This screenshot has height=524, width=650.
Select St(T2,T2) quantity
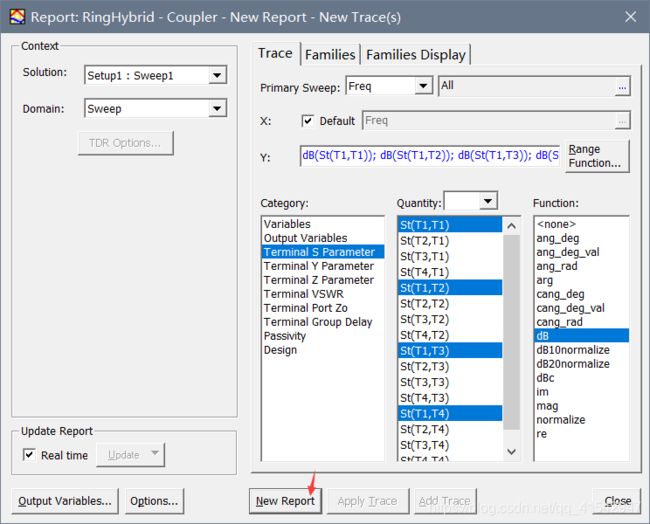click(x=450, y=303)
